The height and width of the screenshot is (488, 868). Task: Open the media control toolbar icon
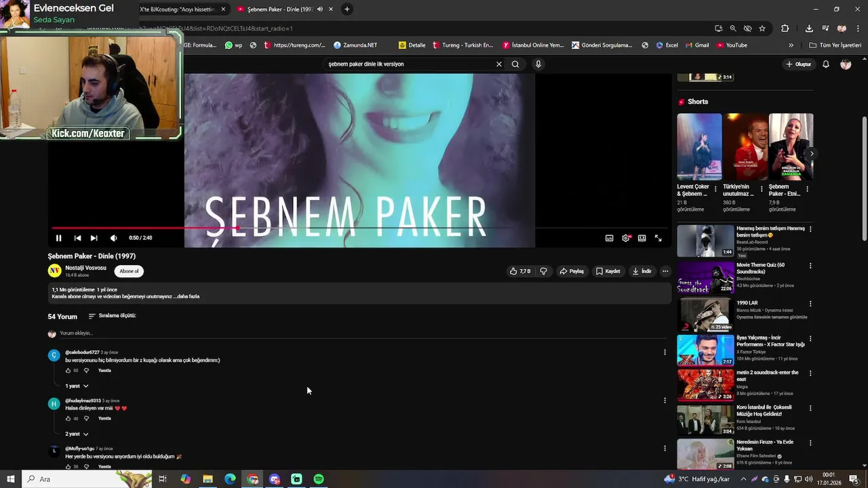pos(825,28)
